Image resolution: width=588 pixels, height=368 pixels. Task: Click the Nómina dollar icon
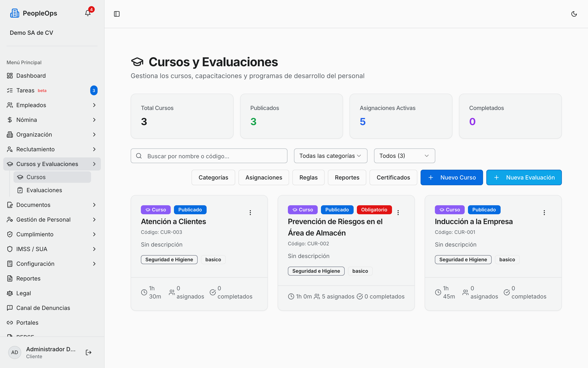click(x=10, y=120)
